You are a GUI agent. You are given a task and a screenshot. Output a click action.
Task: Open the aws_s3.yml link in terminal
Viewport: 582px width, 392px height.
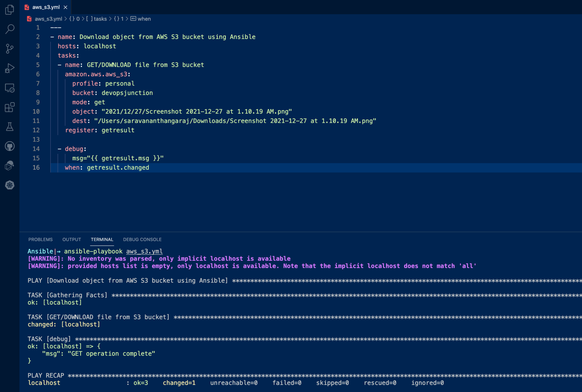click(x=144, y=251)
